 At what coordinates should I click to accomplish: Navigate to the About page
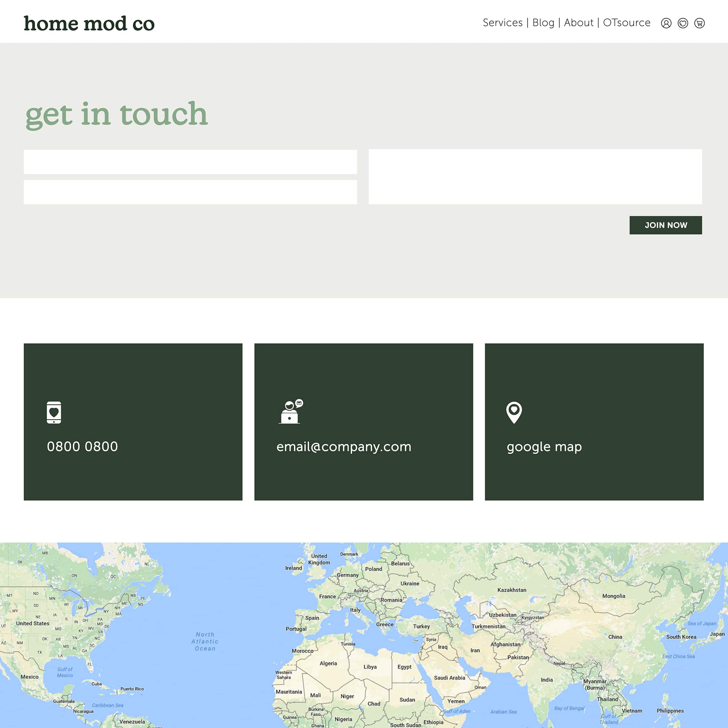coord(579,23)
